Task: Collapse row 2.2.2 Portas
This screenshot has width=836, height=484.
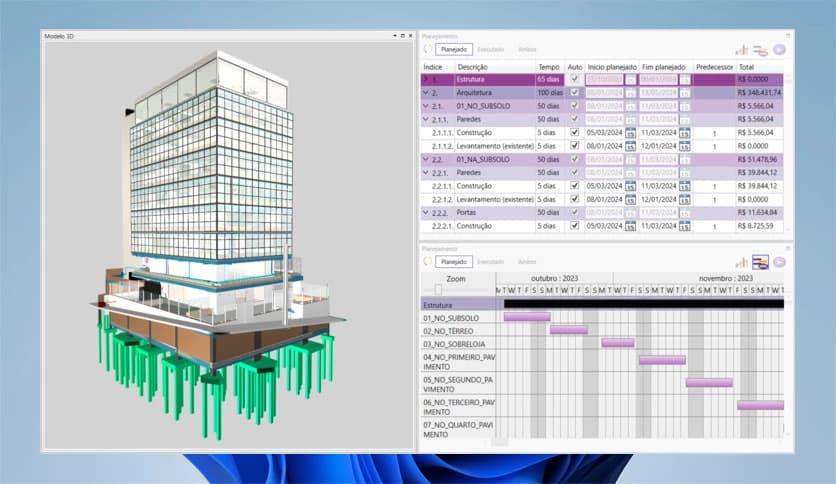Action: click(425, 213)
